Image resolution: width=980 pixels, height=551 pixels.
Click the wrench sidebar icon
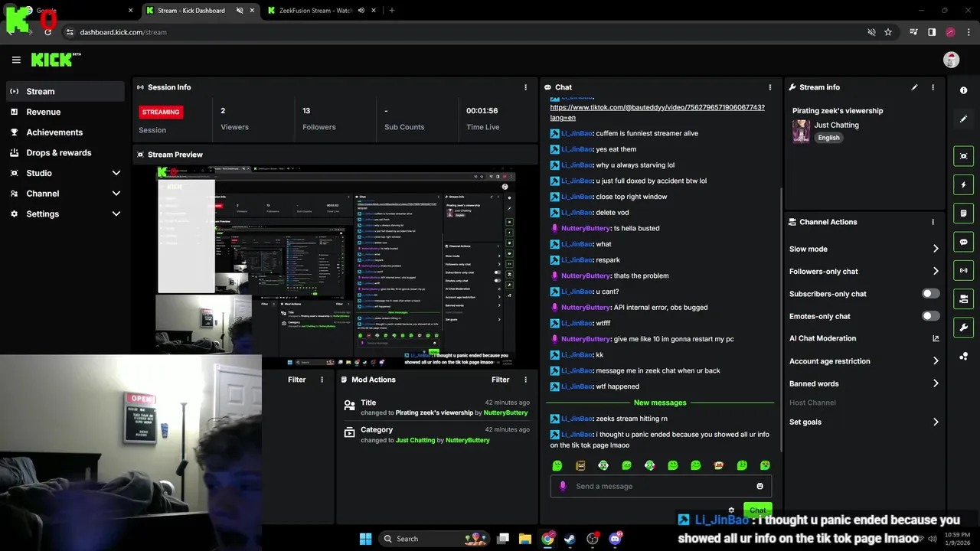963,328
